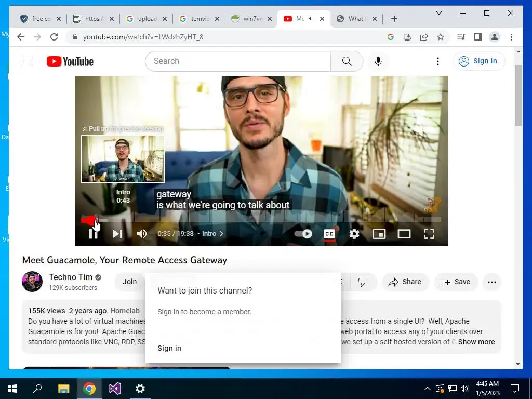The width and height of the screenshot is (532, 399).
Task: Go to YouTube home via logo
Action: tap(70, 61)
